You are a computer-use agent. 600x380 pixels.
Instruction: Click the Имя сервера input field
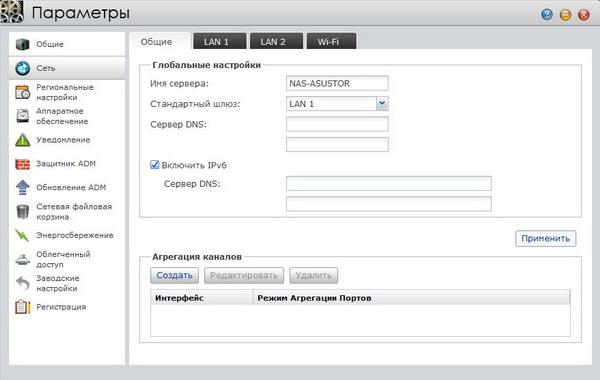pos(337,83)
